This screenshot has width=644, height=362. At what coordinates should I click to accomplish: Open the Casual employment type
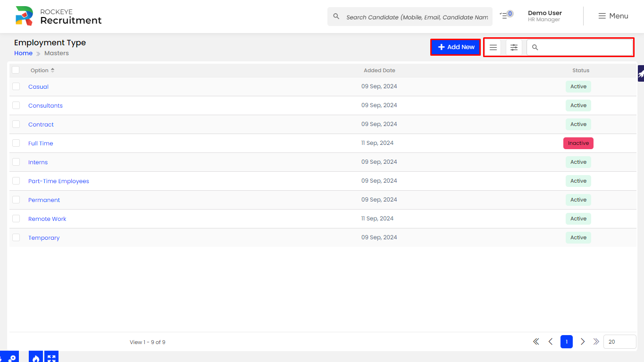pos(38,87)
